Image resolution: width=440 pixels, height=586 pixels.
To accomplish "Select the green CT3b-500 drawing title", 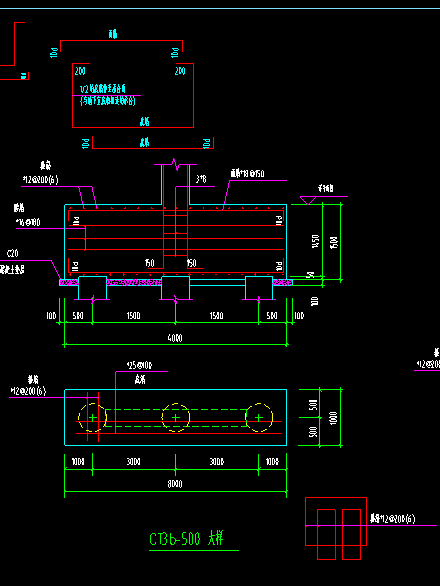I will point(186,539).
